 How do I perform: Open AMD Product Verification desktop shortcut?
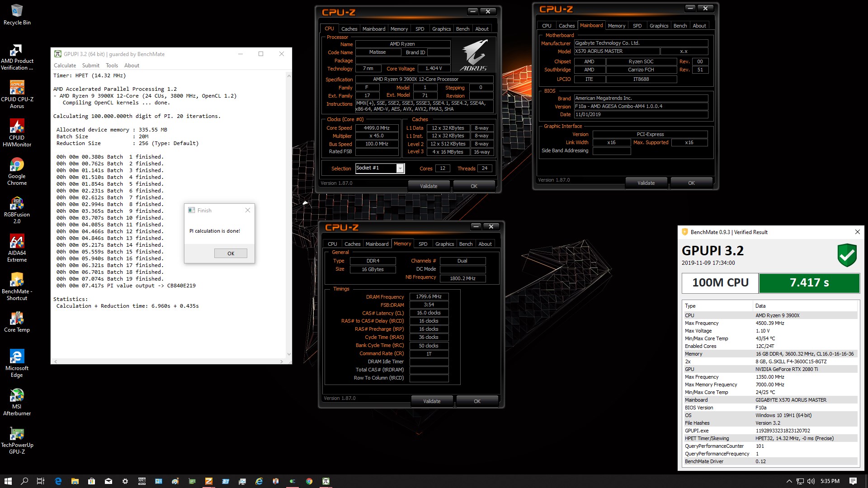point(17,57)
